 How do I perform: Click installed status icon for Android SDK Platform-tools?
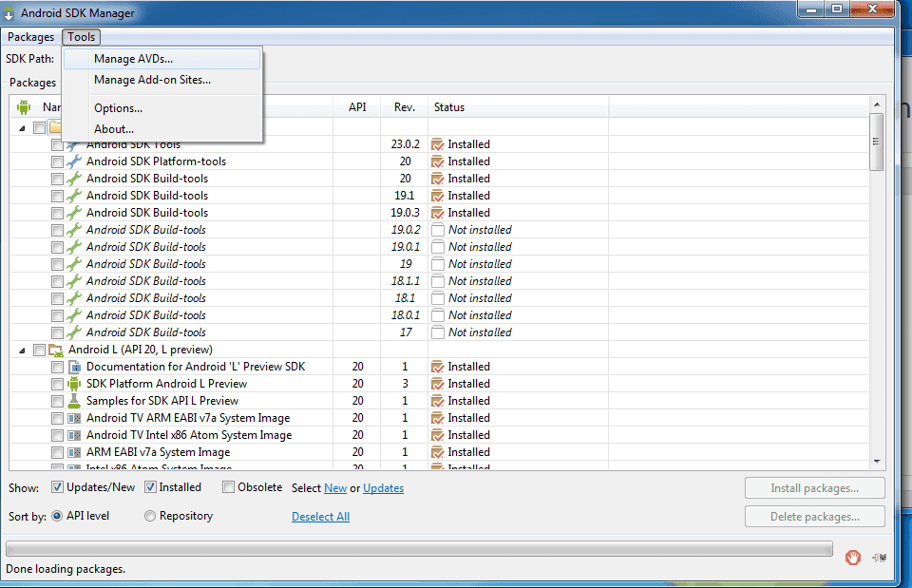(437, 161)
